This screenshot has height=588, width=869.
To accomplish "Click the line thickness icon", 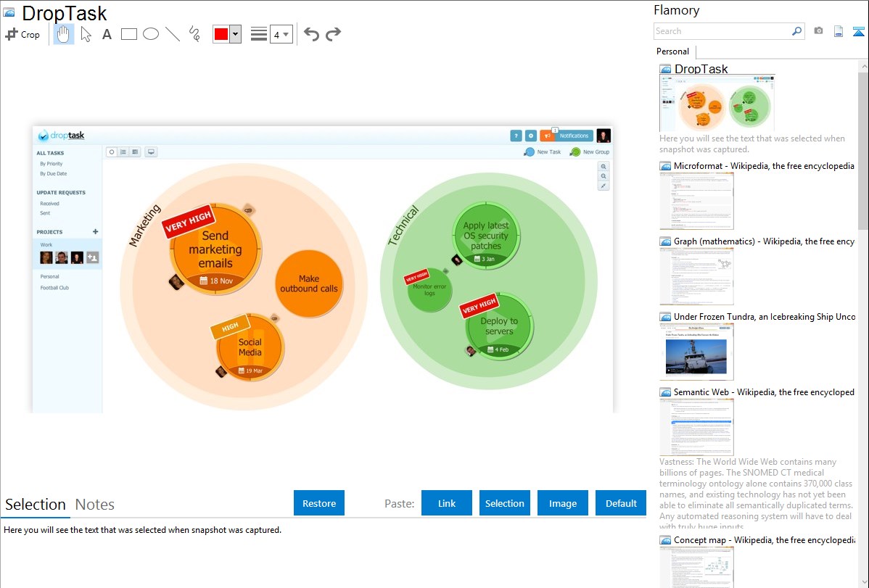I will pos(259,34).
